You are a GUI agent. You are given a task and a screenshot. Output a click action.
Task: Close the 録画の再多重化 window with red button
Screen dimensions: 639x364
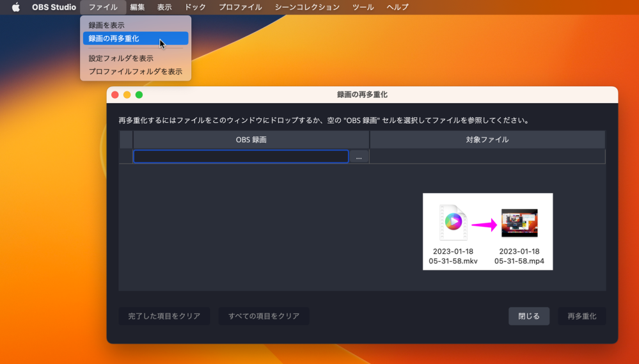pyautogui.click(x=115, y=95)
